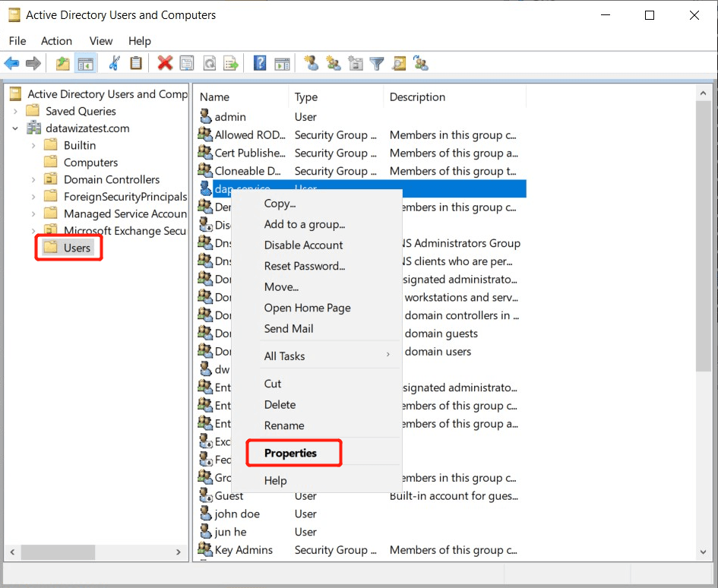Click the Guest account icon
This screenshot has width=718, height=588.
click(206, 495)
